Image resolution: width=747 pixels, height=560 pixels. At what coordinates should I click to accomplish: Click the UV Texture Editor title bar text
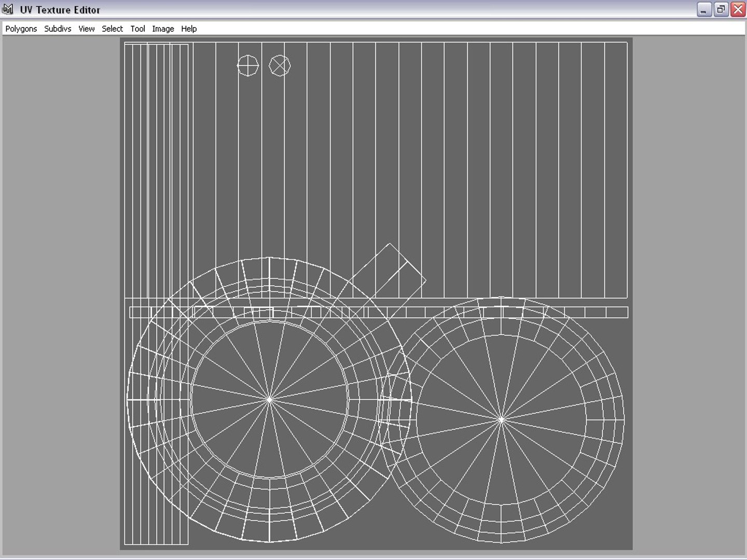point(60,10)
